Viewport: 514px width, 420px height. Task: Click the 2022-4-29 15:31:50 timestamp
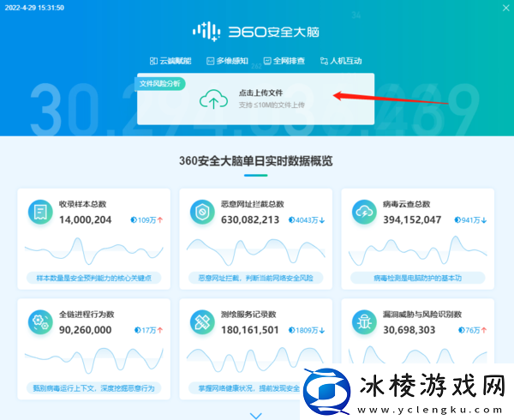[x=34, y=8]
